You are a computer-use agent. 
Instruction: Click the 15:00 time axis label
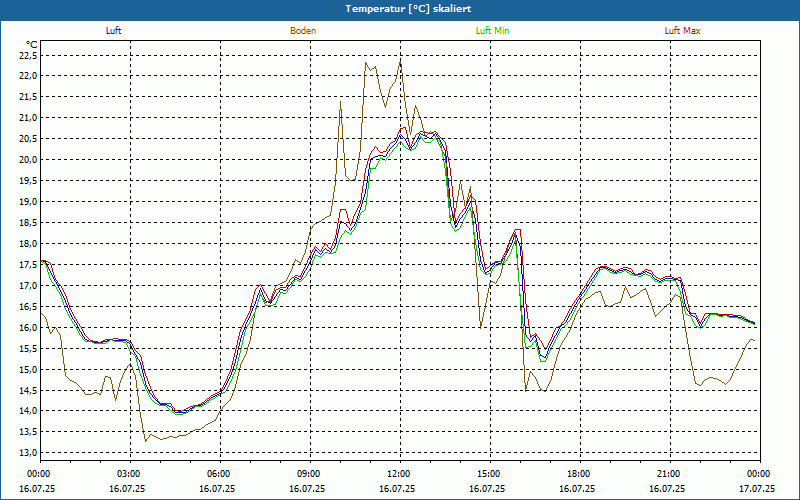tap(490, 474)
